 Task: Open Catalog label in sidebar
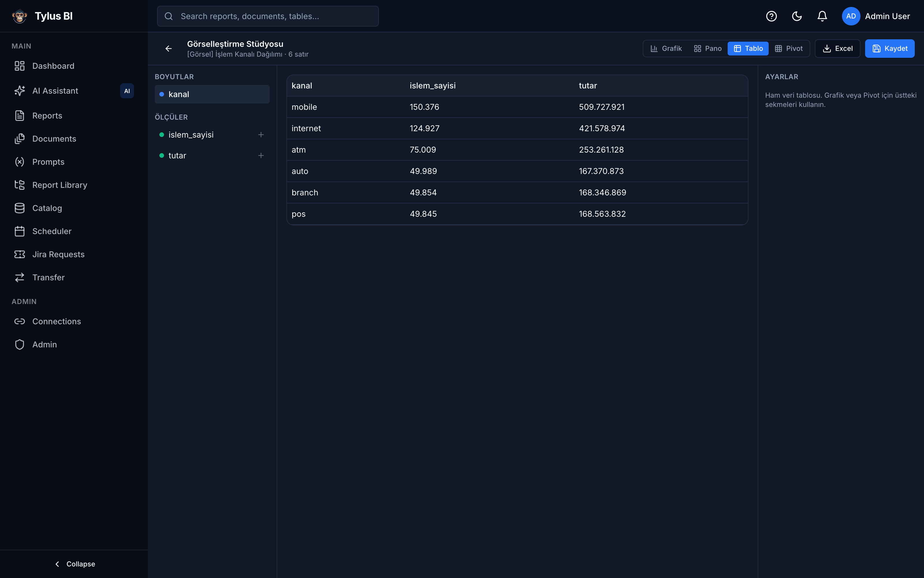pos(47,208)
